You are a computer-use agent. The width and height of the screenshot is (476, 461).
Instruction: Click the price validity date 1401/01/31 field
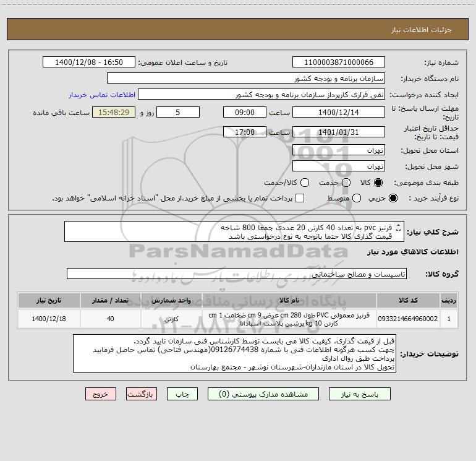click(339, 132)
